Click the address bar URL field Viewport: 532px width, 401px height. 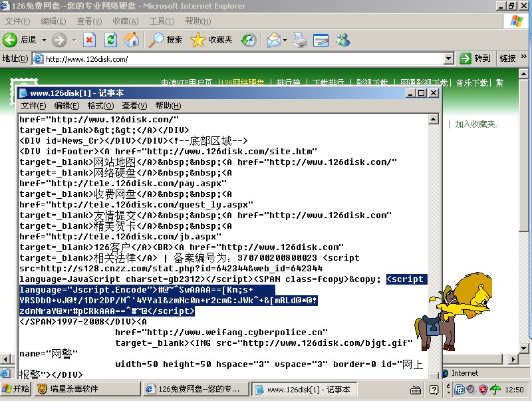point(239,59)
